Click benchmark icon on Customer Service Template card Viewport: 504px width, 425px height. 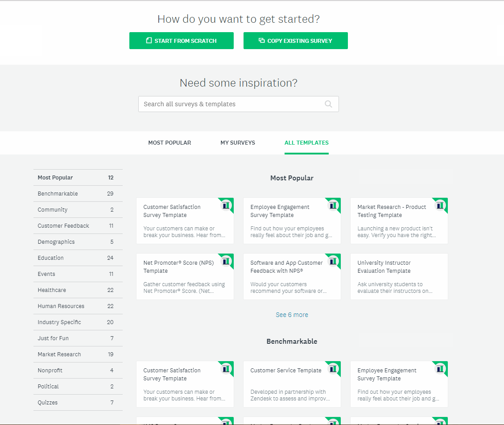[x=333, y=368]
